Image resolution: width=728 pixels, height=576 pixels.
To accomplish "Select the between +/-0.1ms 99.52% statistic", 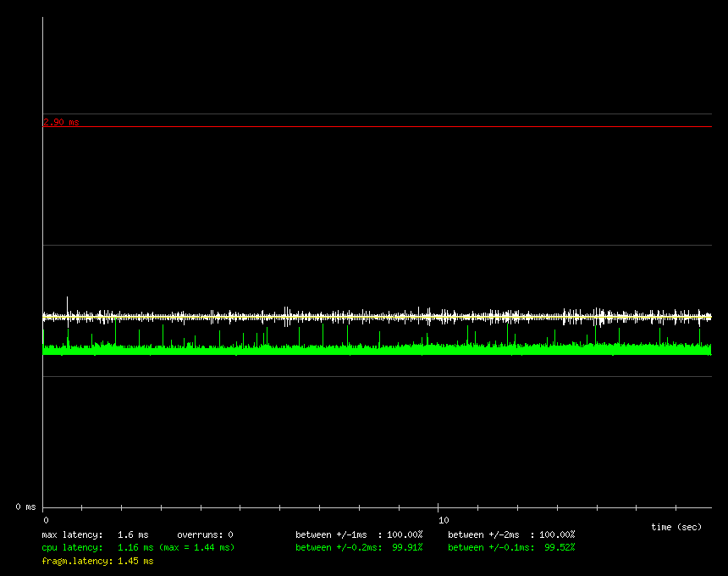I will click(x=511, y=547).
